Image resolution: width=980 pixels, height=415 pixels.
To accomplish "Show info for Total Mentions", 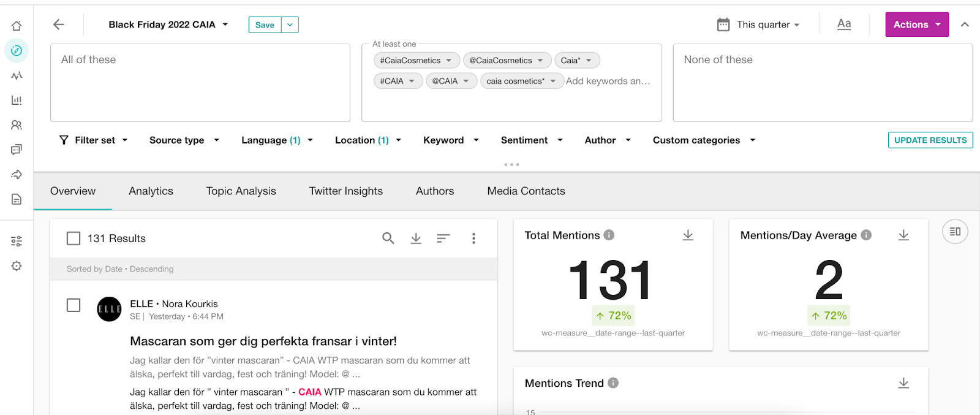I will [609, 235].
